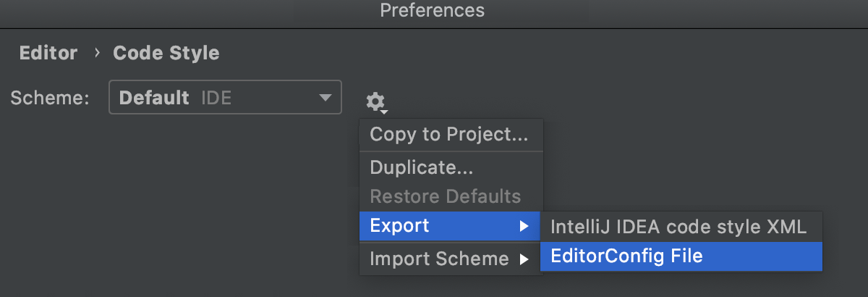Click the Scheme: label
This screenshot has width=868, height=297.
point(49,98)
